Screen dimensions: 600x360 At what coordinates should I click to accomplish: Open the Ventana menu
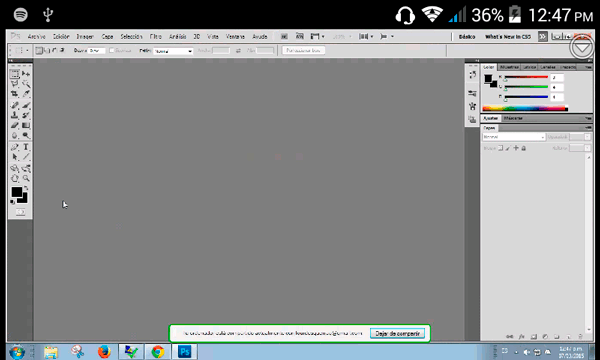(235, 36)
